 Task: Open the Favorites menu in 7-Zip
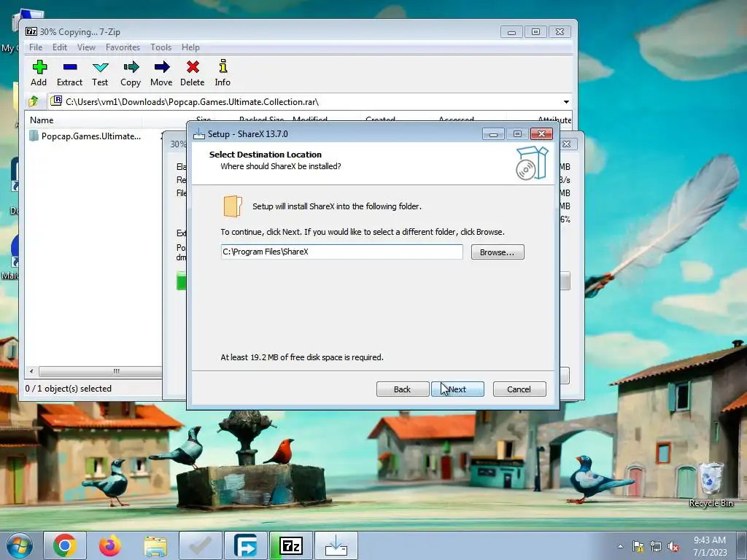point(123,47)
